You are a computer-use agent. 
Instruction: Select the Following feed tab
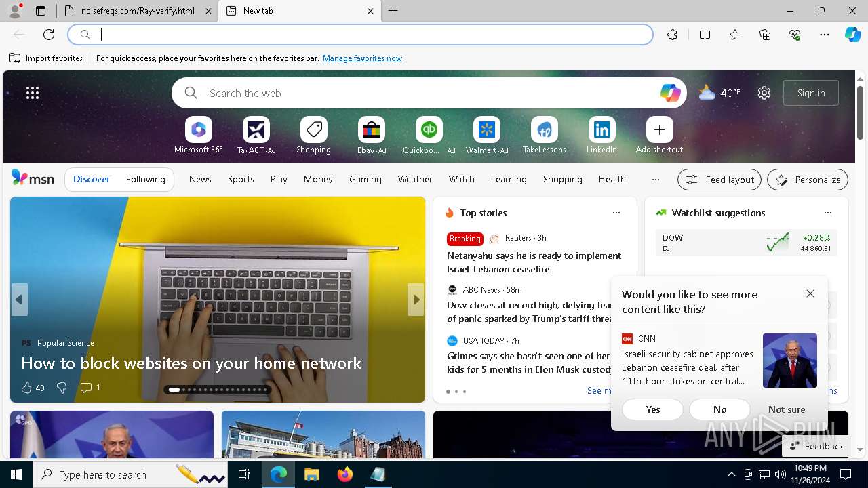point(146,180)
